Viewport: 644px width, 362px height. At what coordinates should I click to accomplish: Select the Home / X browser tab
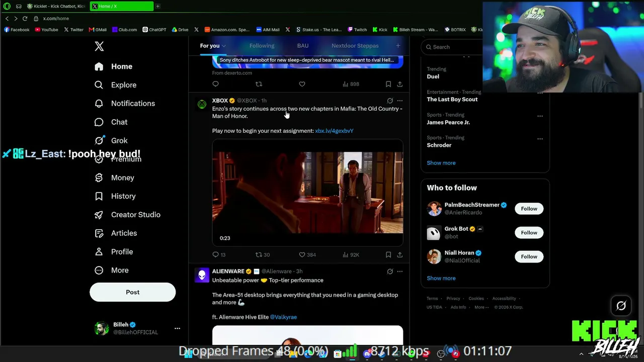coord(122,6)
